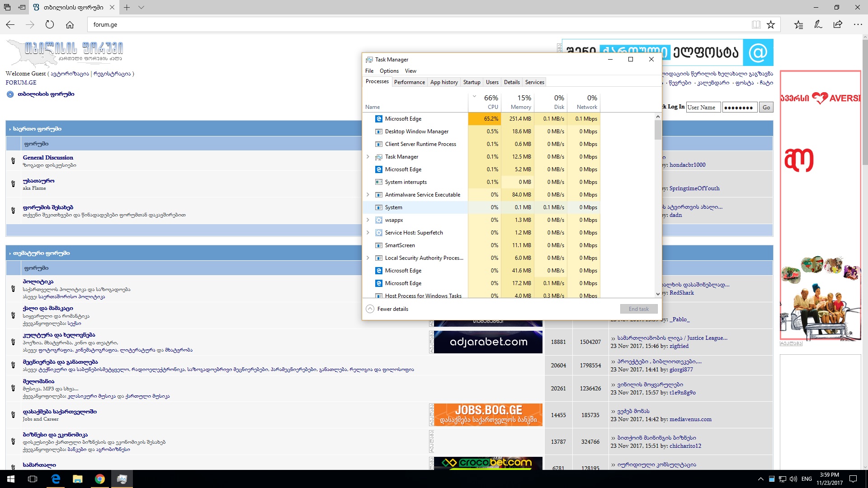This screenshot has height=488, width=868.
Task: Open Chrome from the taskbar
Action: 100,479
